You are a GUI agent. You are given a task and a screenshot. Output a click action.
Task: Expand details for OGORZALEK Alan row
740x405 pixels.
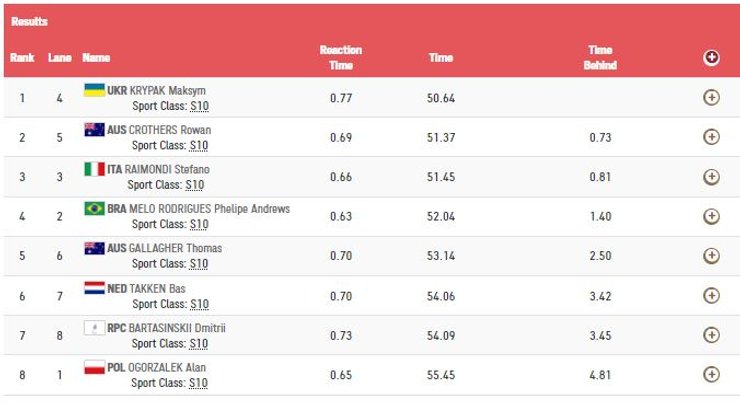711,374
